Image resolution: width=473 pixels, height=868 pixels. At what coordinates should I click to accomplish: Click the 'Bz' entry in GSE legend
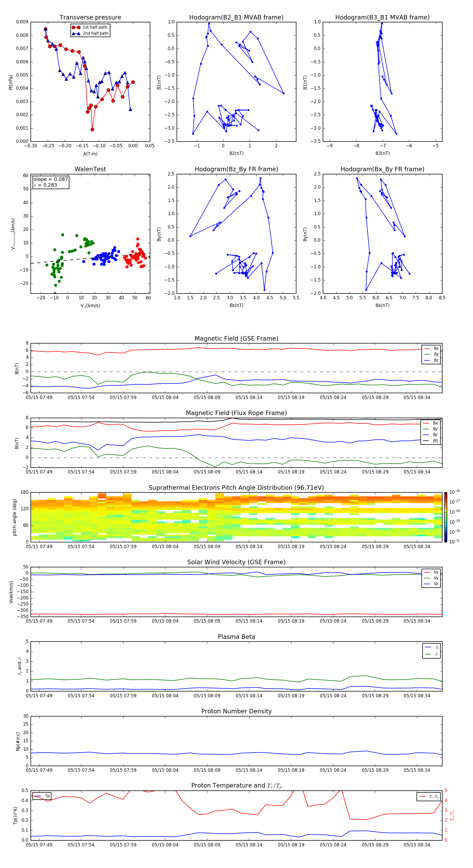pyautogui.click(x=431, y=360)
